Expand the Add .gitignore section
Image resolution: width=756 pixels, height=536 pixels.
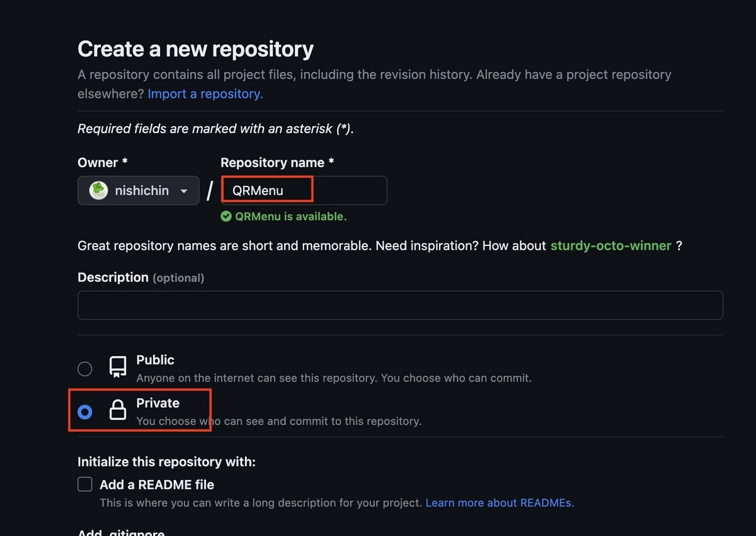click(x=120, y=533)
